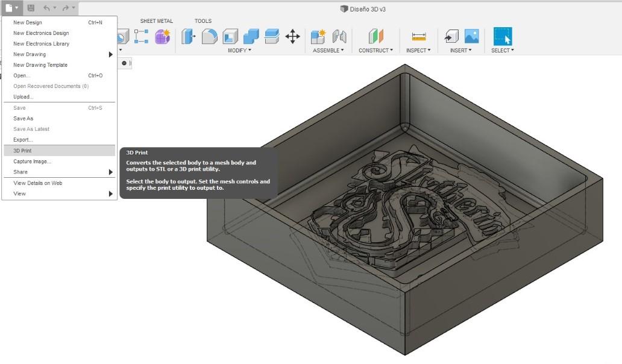Choose Capture Image... from the menu
This screenshot has width=622, height=364.
click(60, 162)
